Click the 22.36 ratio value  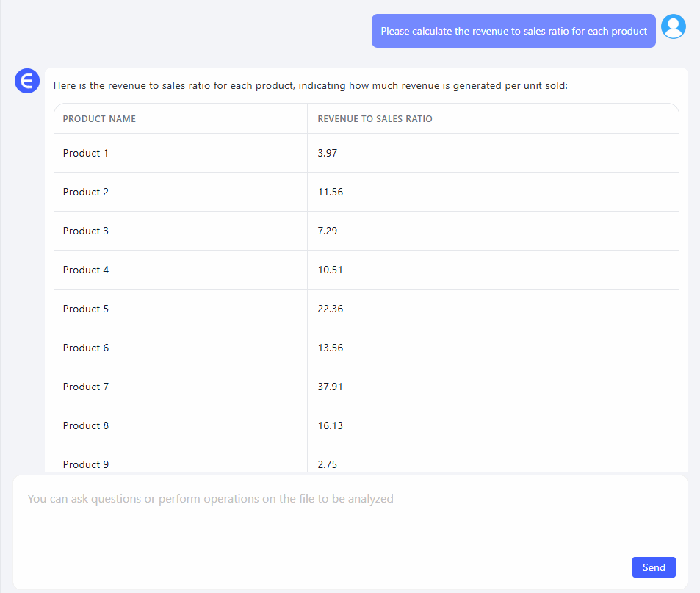pyautogui.click(x=330, y=309)
